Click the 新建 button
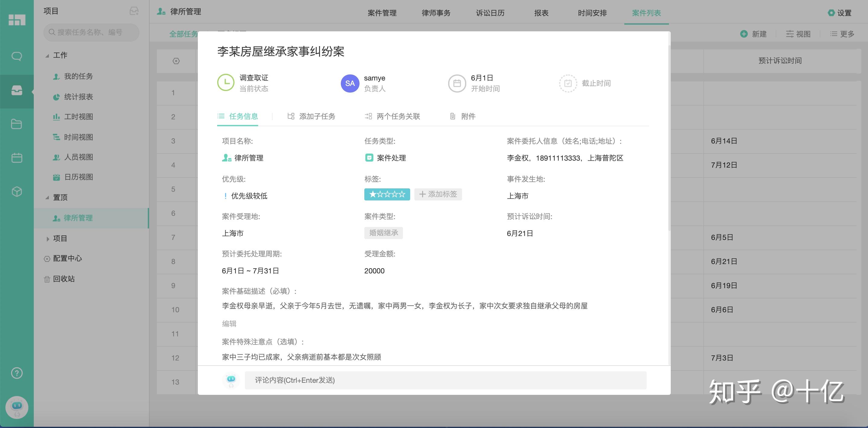 click(753, 34)
